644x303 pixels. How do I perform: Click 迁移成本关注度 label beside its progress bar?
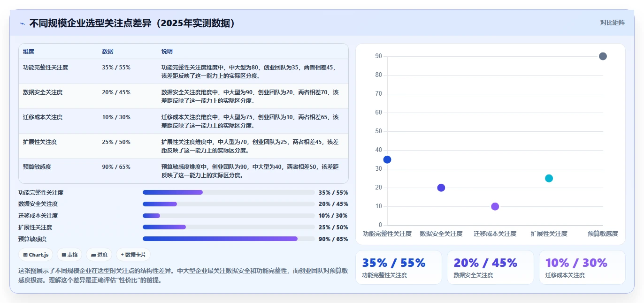coord(38,216)
